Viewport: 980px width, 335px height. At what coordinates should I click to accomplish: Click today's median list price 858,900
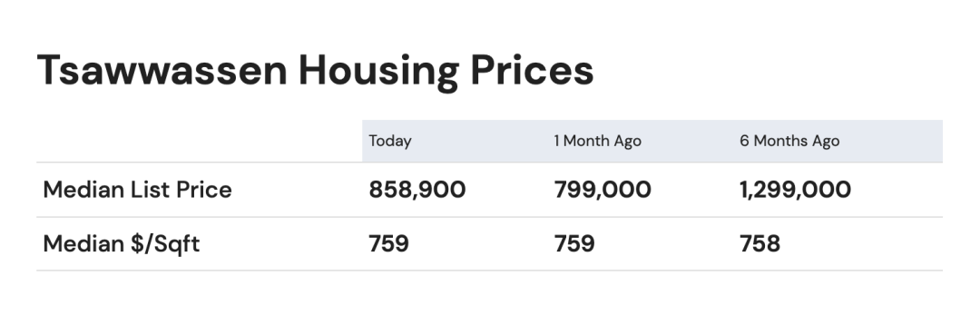[x=416, y=190]
